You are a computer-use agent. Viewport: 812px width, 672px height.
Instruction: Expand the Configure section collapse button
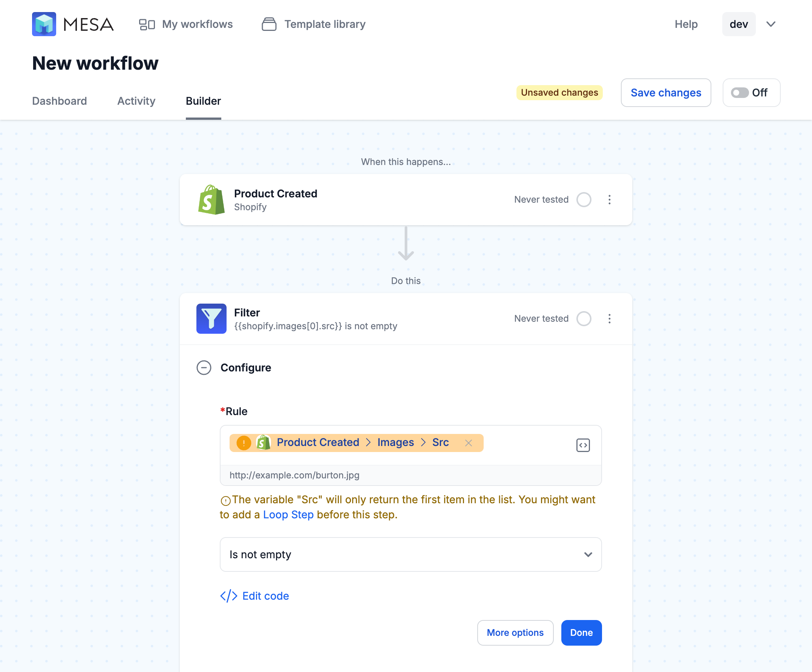pos(204,367)
